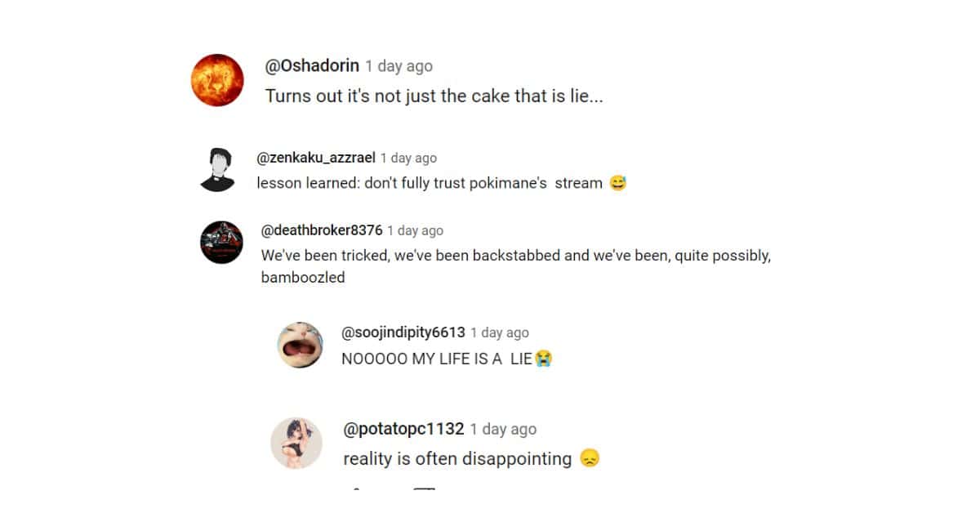The width and height of the screenshot is (980, 513).
Task: Open @soojindipity6613's avatar image
Action: pos(300,344)
